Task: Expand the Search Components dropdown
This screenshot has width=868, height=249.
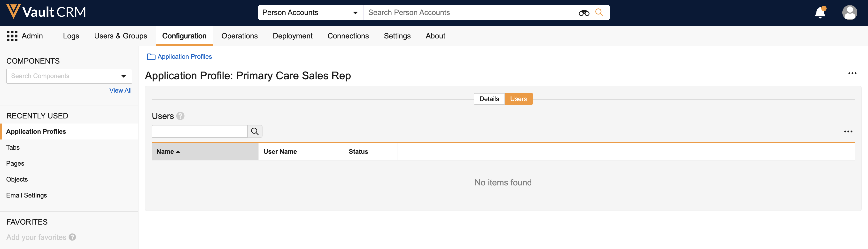Action: [x=123, y=76]
